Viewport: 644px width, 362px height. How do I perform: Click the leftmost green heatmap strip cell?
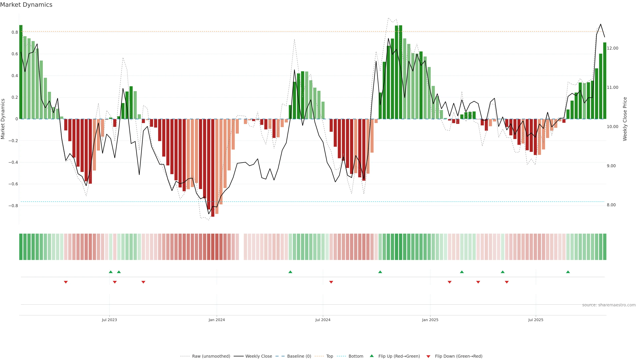click(21, 247)
